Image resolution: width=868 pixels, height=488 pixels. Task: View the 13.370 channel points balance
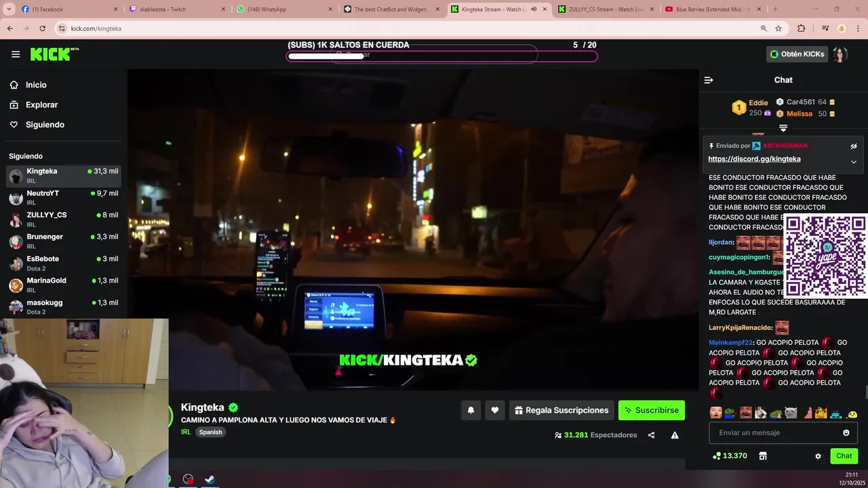[x=730, y=456]
